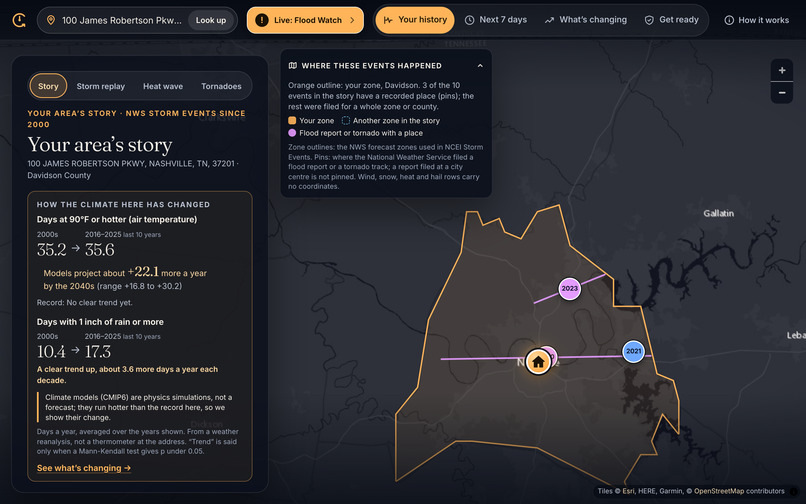Collapse the Where these events happened panel

click(480, 66)
